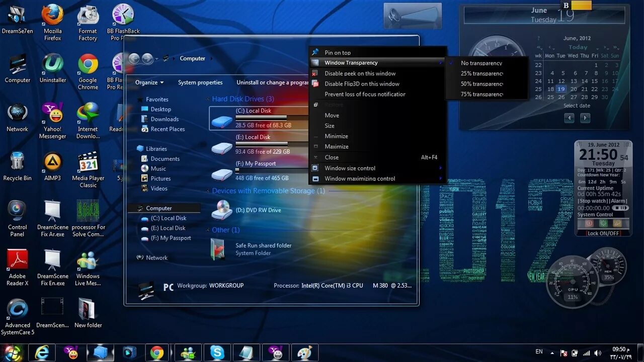Screen dimensions: 644x362
Task: Expand Window maximizing control submenu
Action: coord(377,178)
